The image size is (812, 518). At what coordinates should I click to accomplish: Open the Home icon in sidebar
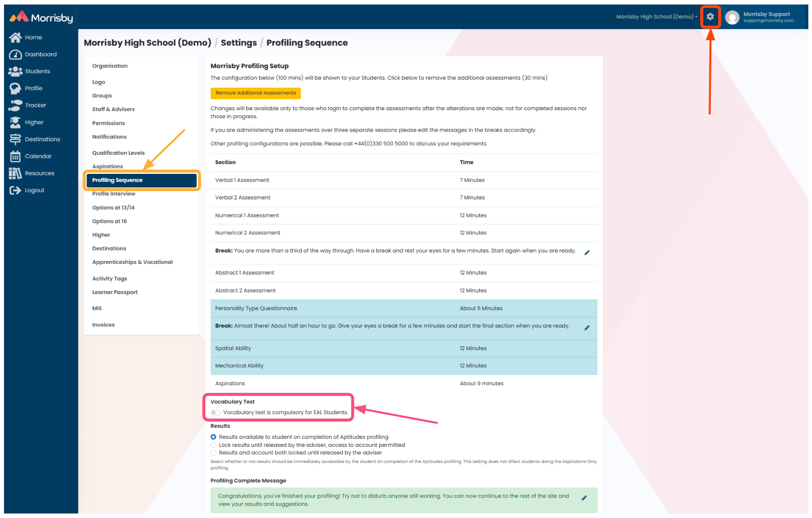(x=15, y=38)
